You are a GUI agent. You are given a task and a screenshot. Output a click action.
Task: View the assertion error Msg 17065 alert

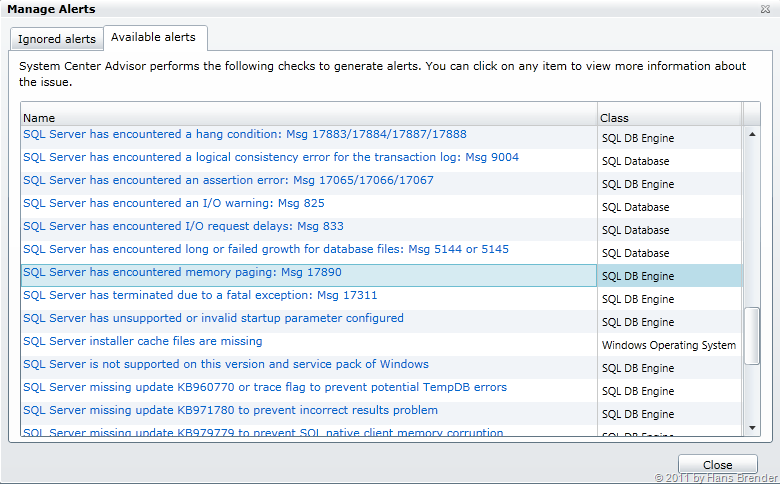point(228,180)
